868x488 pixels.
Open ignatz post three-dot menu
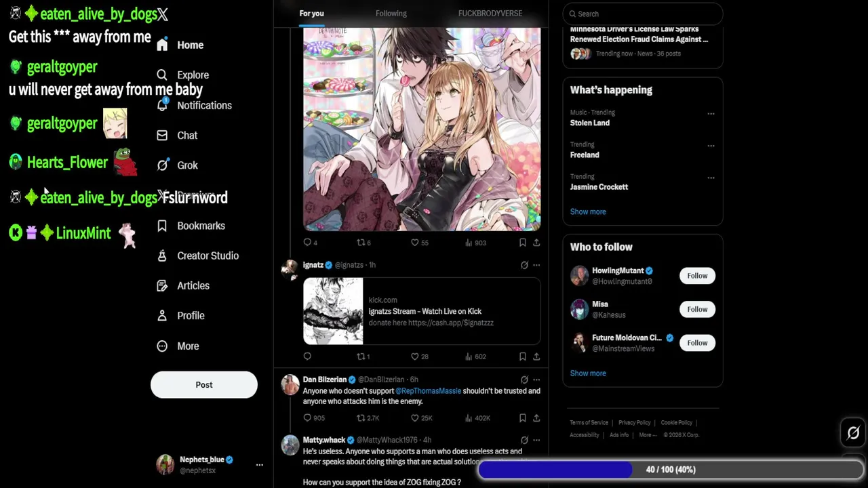pos(536,265)
